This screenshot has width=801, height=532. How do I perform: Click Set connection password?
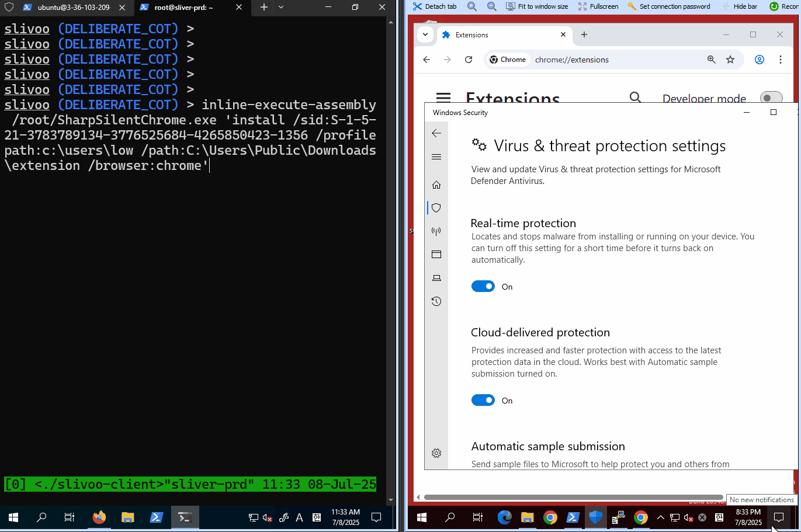click(x=669, y=6)
